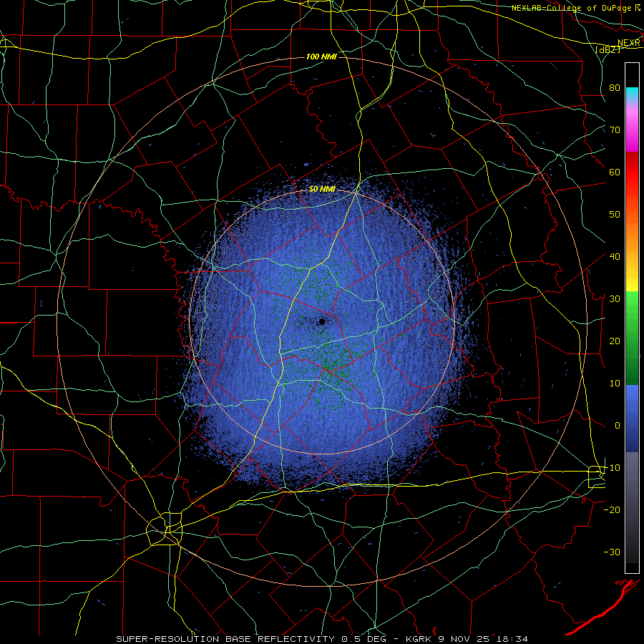Click the "60" value on the dBZ scale

615,172
